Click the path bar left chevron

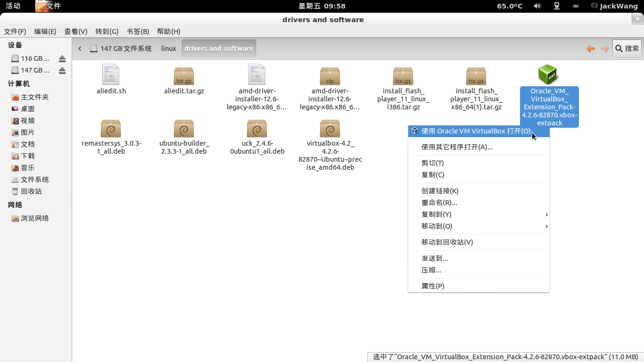(x=80, y=49)
